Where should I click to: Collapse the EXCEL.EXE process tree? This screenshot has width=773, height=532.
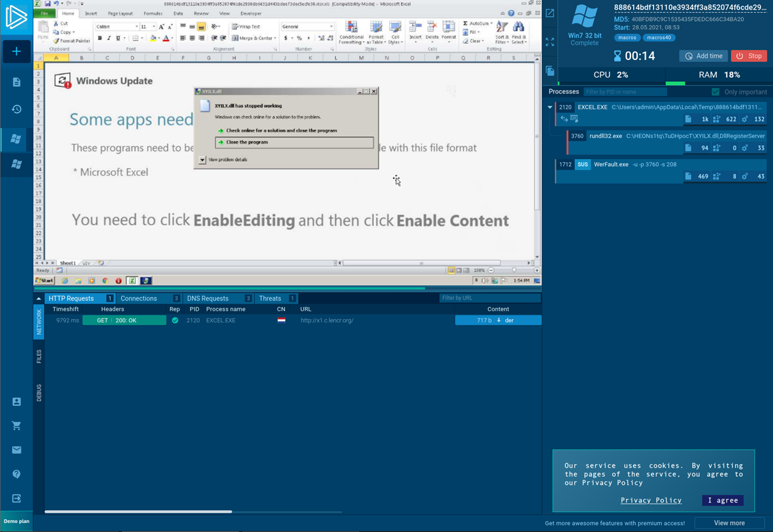[x=550, y=107]
